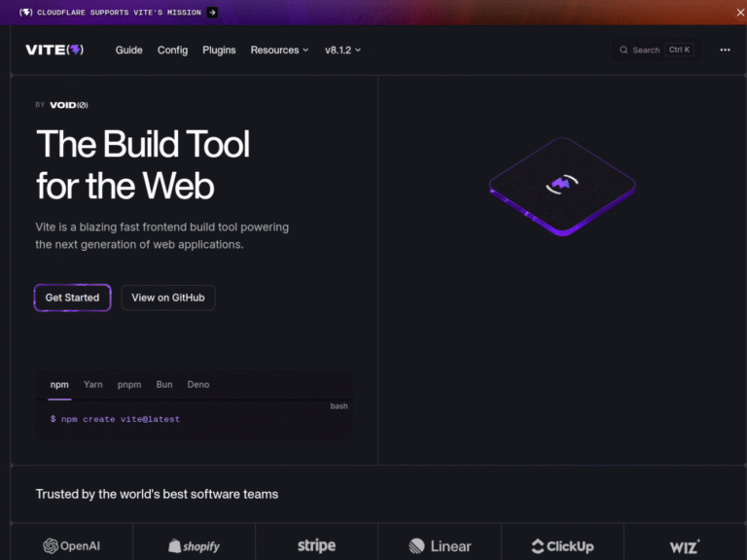Switch to the Yarn tab
The height and width of the screenshot is (560, 747).
coord(93,385)
